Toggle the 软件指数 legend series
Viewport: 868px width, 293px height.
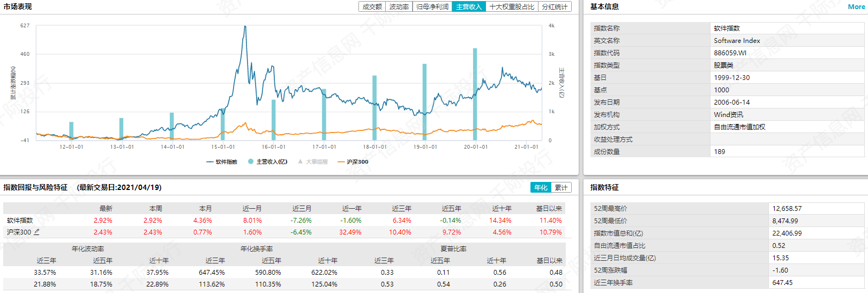[222, 162]
